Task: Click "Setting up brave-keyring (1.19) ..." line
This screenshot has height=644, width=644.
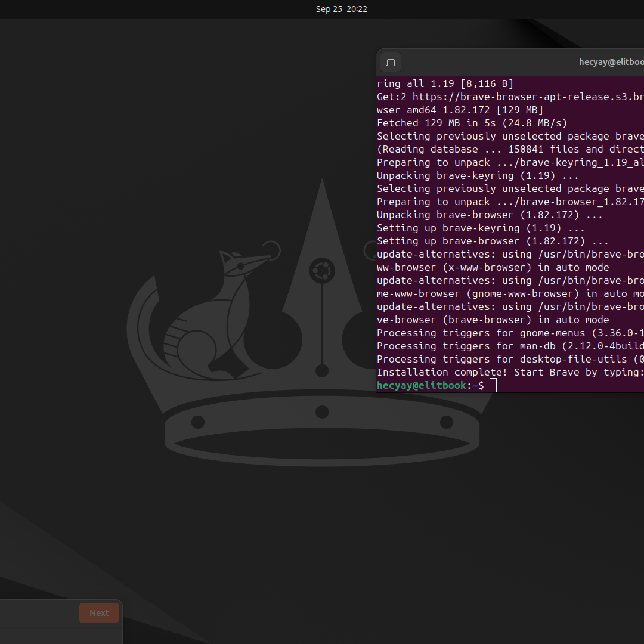Action: [481, 228]
